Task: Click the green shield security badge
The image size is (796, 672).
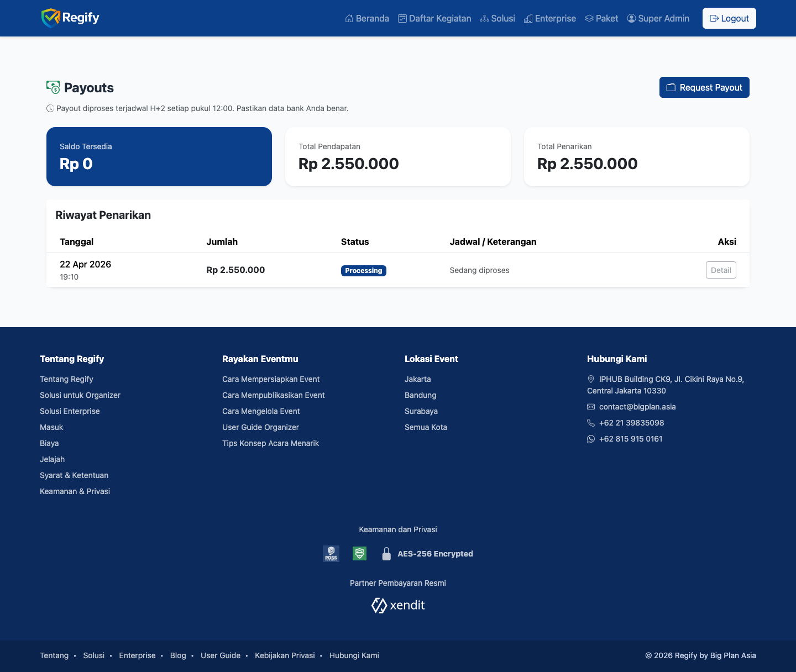Action: 359,553
